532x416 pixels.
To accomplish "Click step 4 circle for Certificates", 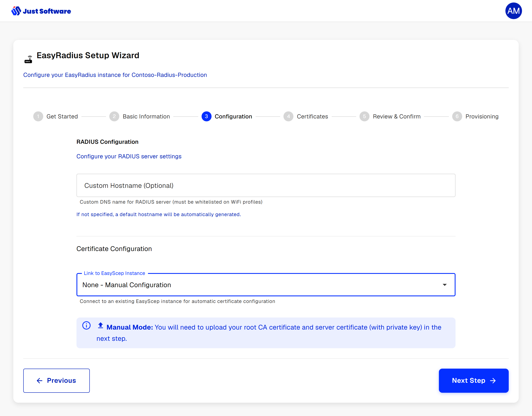I will pyautogui.click(x=288, y=116).
